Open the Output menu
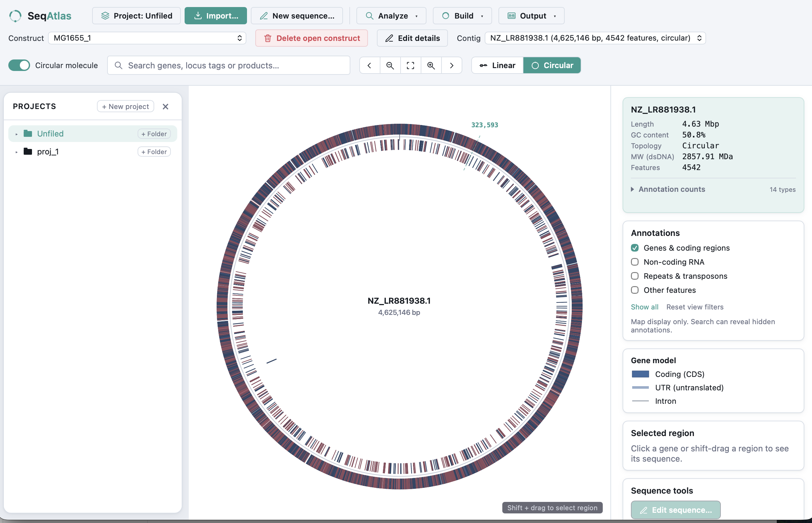This screenshot has height=523, width=812. pyautogui.click(x=531, y=16)
